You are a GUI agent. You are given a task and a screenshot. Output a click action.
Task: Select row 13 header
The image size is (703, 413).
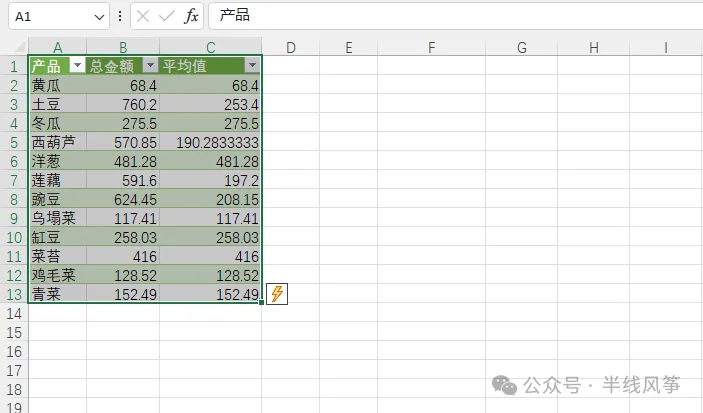[14, 294]
